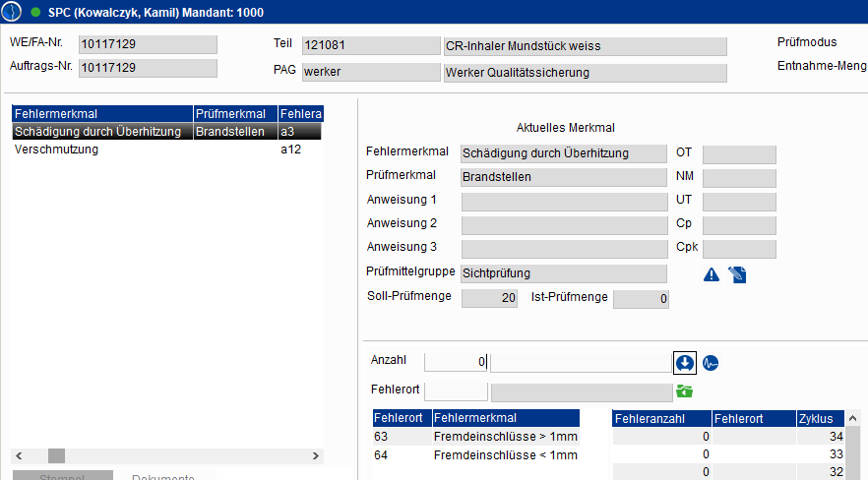Click the green folder icon beside Fehlerort
The height and width of the screenshot is (480, 868).
684,390
